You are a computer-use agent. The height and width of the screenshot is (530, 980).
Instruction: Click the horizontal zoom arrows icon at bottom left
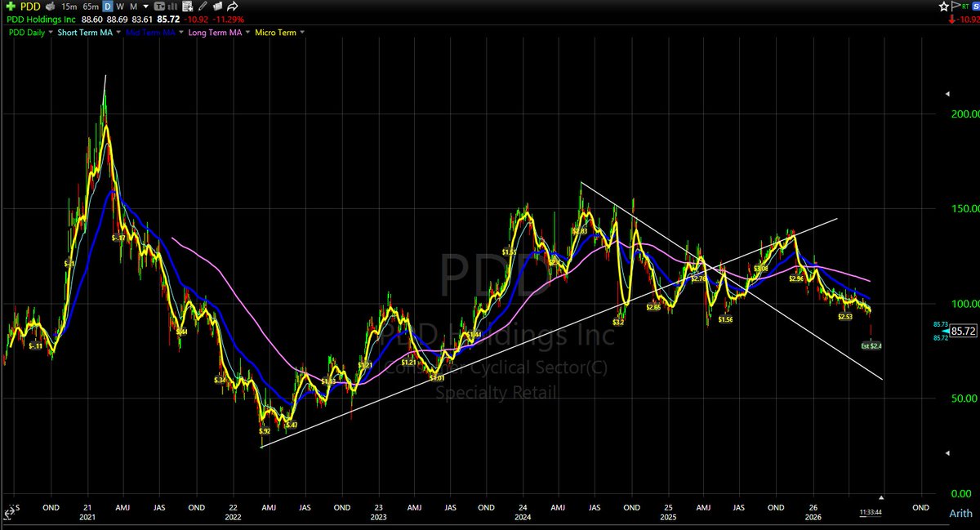[10, 512]
